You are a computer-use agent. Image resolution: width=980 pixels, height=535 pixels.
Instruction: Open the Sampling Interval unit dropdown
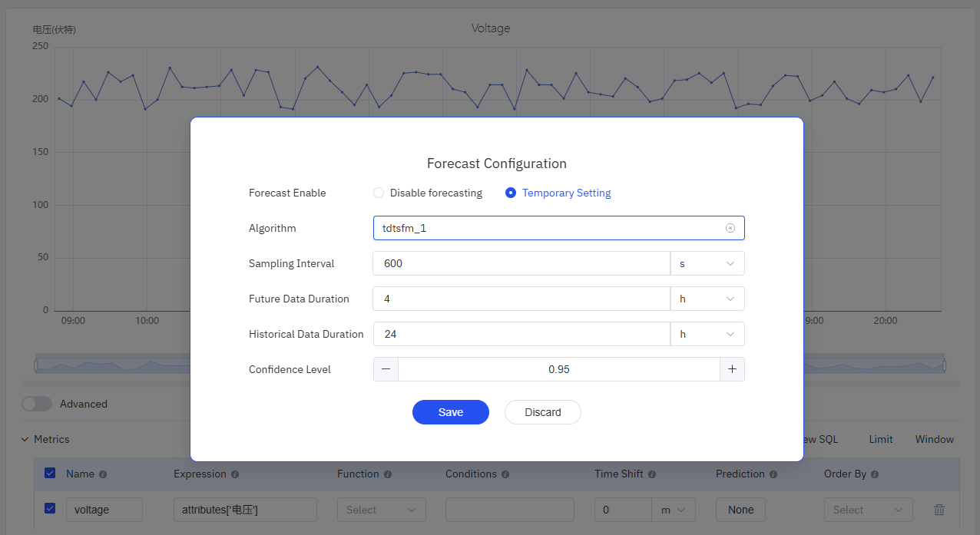pyautogui.click(x=707, y=263)
